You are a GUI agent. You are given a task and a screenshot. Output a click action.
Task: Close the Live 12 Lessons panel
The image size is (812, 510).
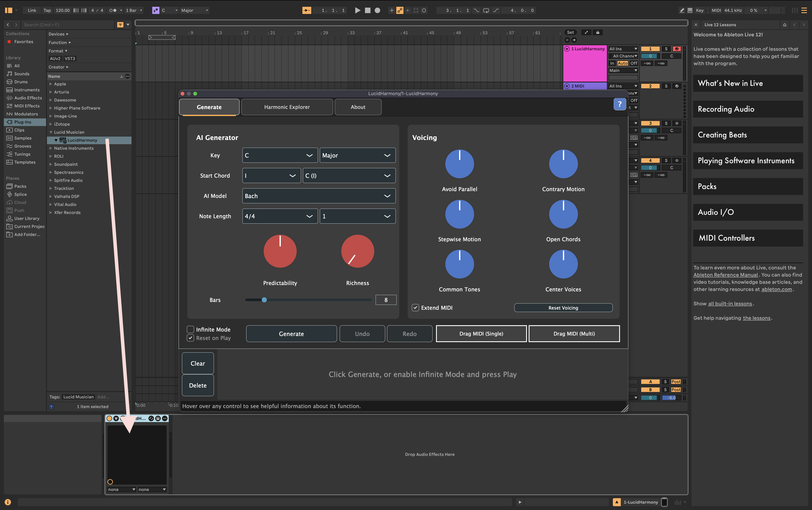point(696,25)
